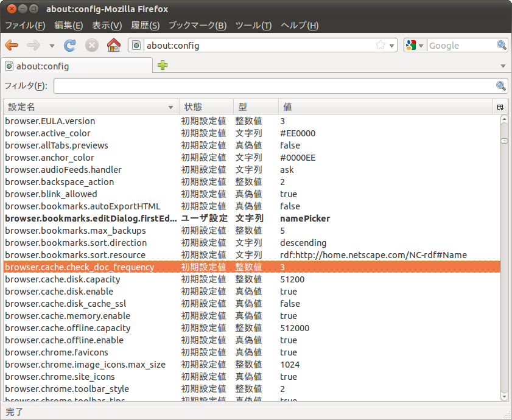Open the 履歴(S) menu
Screen dimensions: 512x420
click(x=146, y=26)
